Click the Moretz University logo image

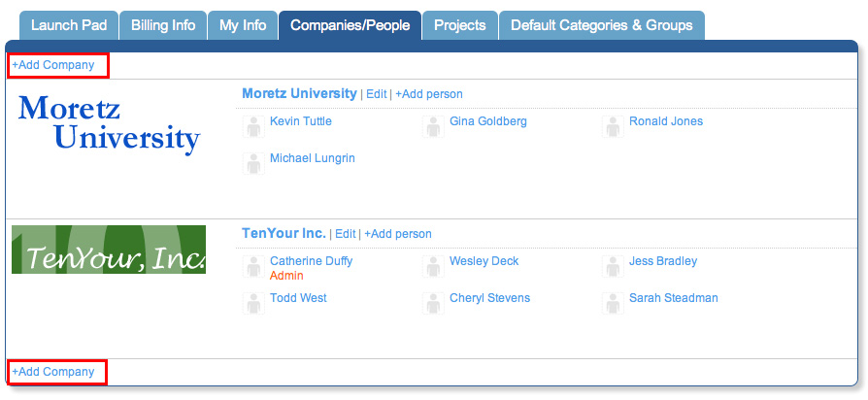(109, 125)
